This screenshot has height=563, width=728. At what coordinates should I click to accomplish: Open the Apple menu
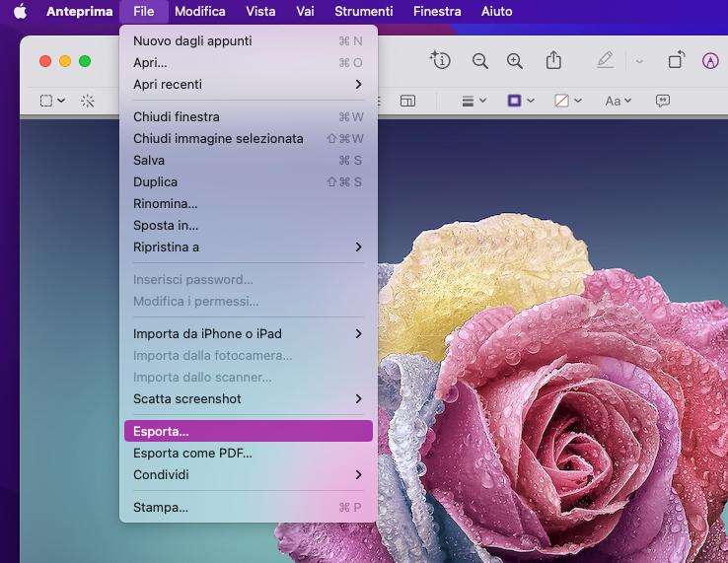pos(20,12)
